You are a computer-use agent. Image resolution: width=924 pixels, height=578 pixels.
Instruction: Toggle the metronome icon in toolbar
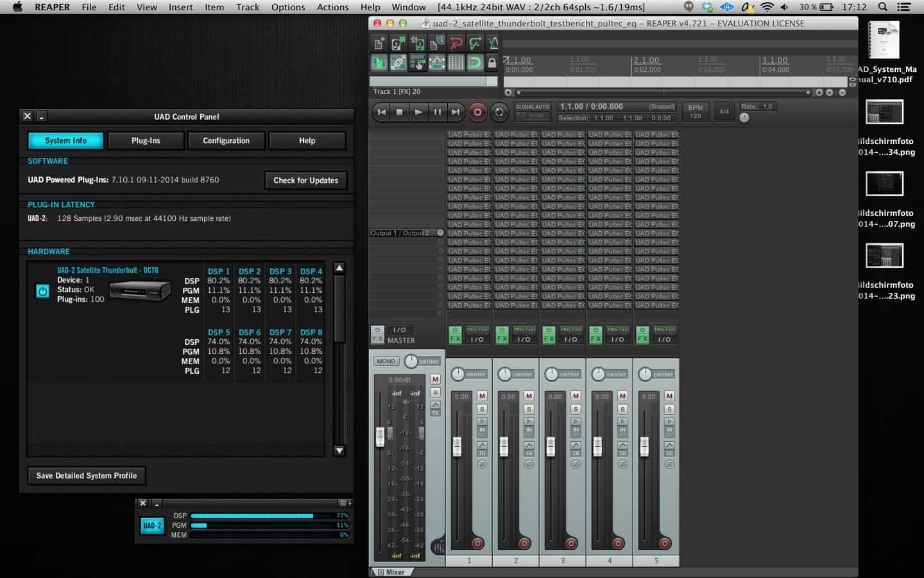pyautogui.click(x=493, y=43)
